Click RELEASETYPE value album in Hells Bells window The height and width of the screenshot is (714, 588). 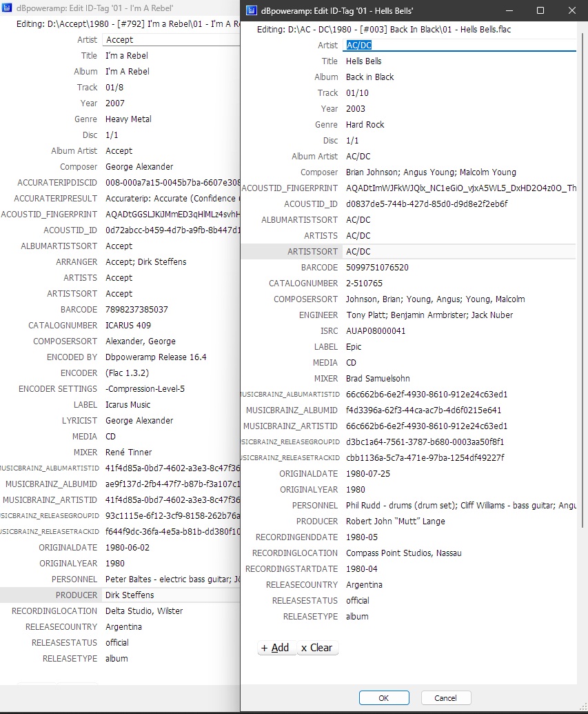pyautogui.click(x=357, y=617)
